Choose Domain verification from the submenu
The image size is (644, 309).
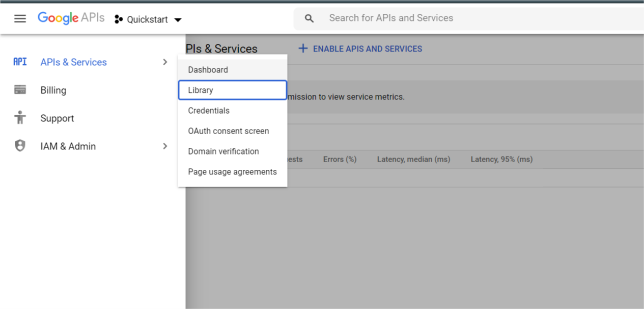tap(223, 151)
